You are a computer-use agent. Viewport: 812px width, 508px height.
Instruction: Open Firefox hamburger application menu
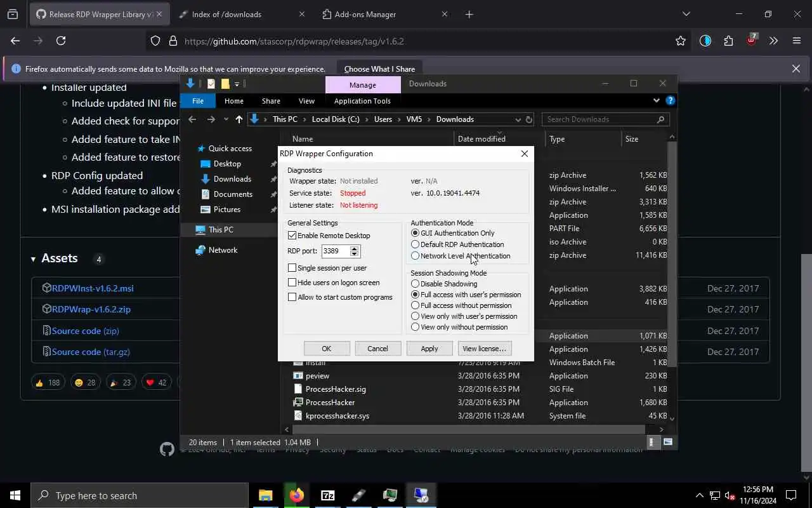(x=797, y=41)
